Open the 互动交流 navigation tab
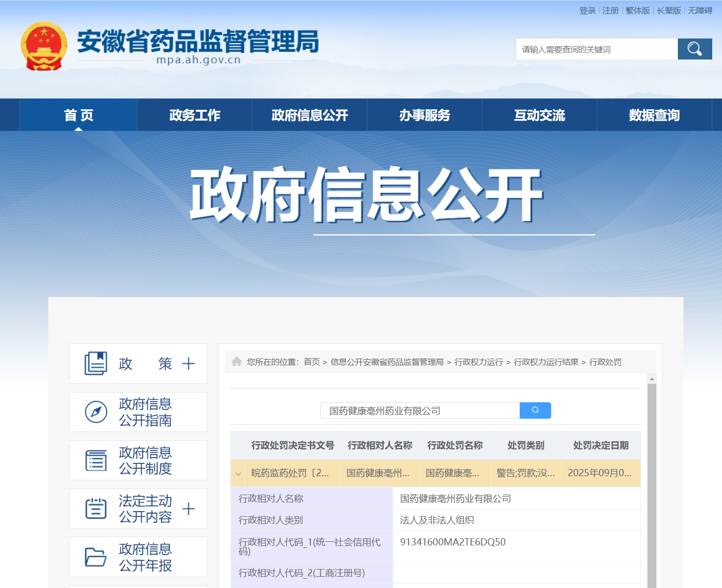This screenshot has width=722, height=588. tap(540, 115)
